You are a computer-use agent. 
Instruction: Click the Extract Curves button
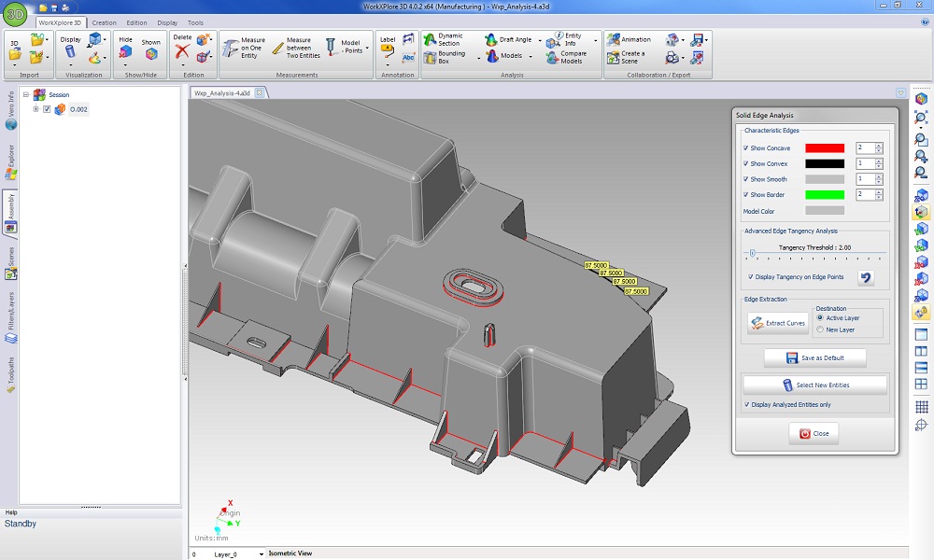[777, 323]
